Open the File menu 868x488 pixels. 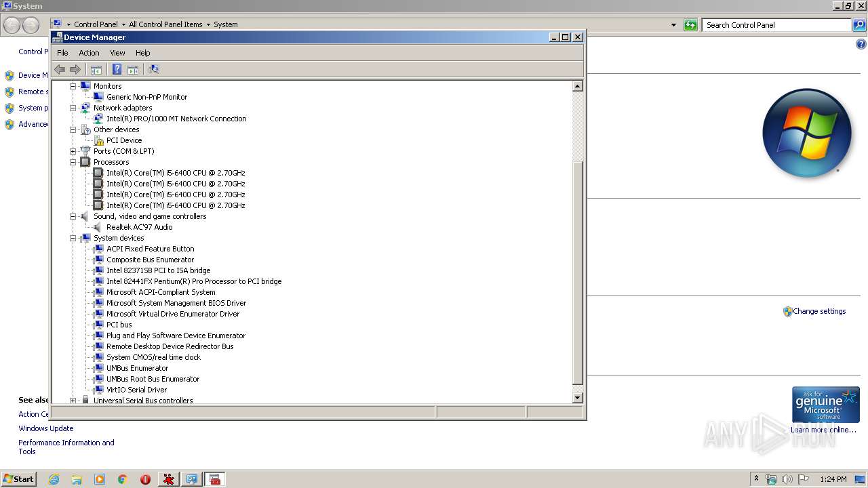(x=62, y=53)
